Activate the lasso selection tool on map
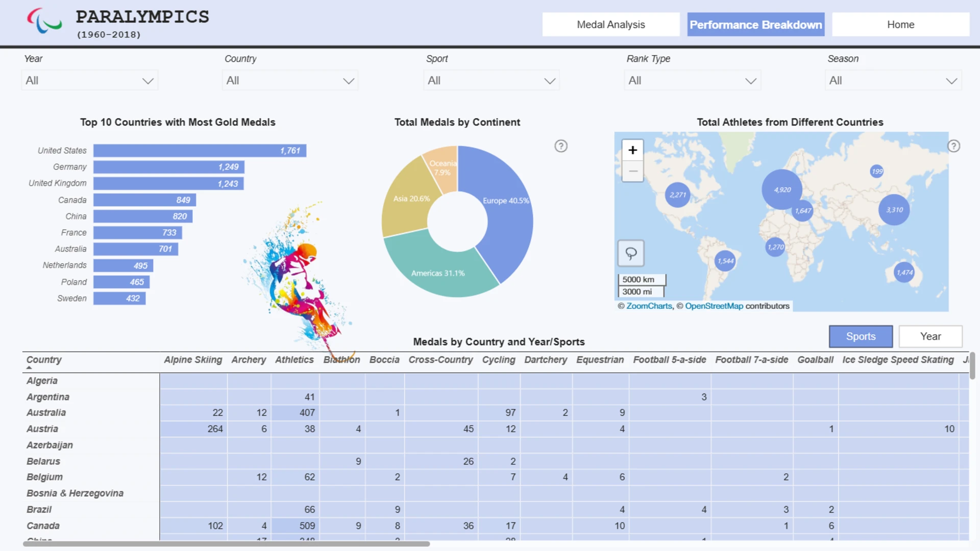 click(631, 253)
